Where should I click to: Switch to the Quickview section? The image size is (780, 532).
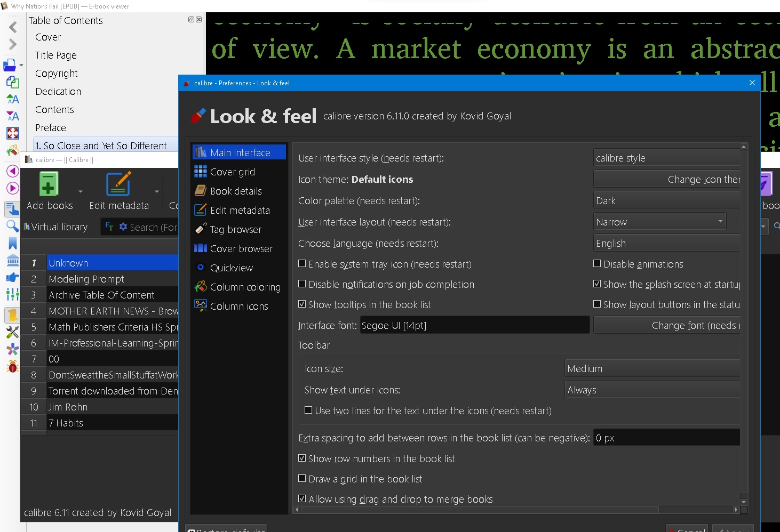pyautogui.click(x=239, y=268)
